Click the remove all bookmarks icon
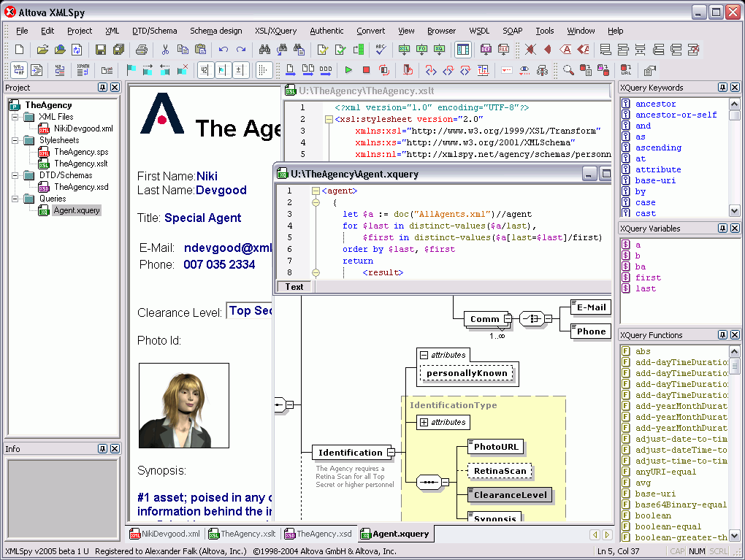Screen dimensions: 745x560 [x=183, y=70]
